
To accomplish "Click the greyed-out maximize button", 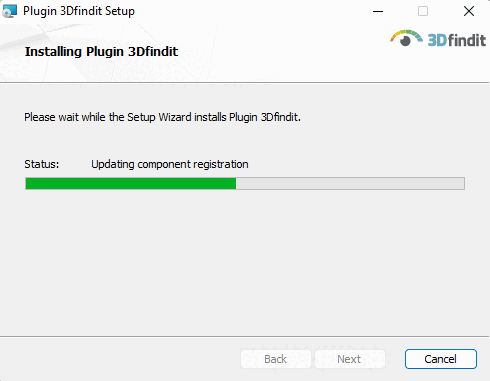I will (x=423, y=11).
